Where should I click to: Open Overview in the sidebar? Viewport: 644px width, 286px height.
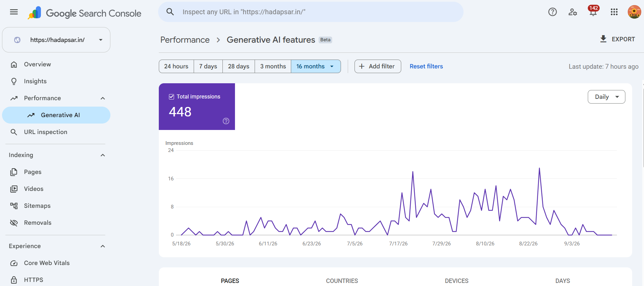tap(56, 64)
